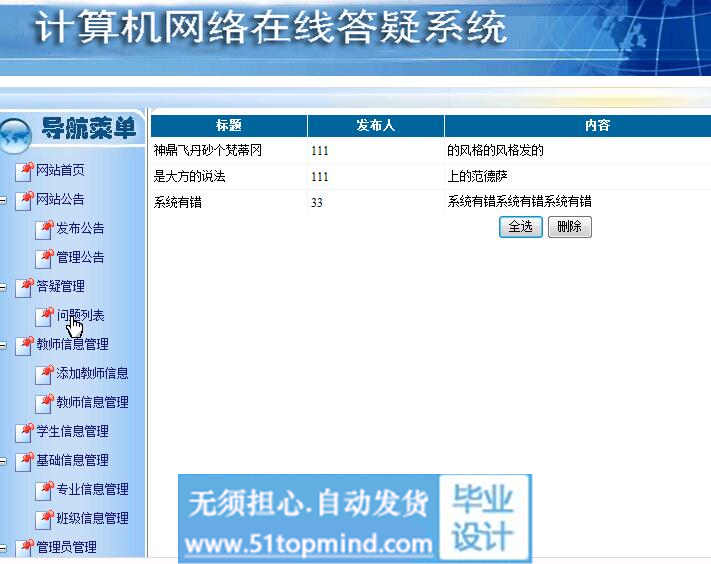Open the 网站公告 menu item
The image size is (711, 564).
point(60,199)
